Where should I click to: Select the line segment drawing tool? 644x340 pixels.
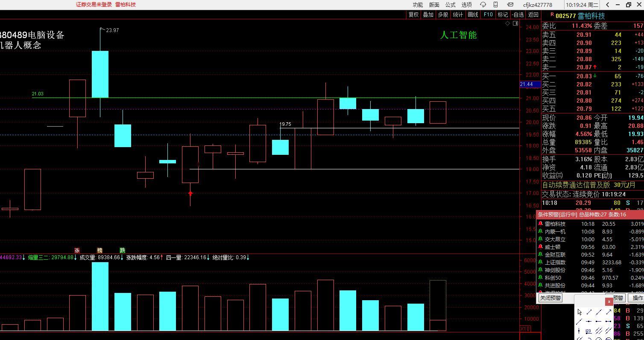[x=589, y=312]
